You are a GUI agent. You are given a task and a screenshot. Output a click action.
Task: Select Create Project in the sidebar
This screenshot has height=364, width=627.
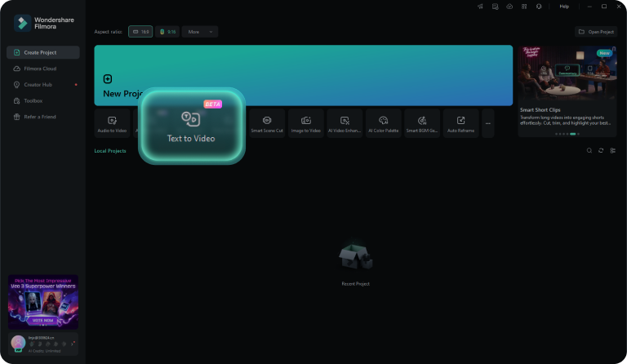tap(43, 52)
